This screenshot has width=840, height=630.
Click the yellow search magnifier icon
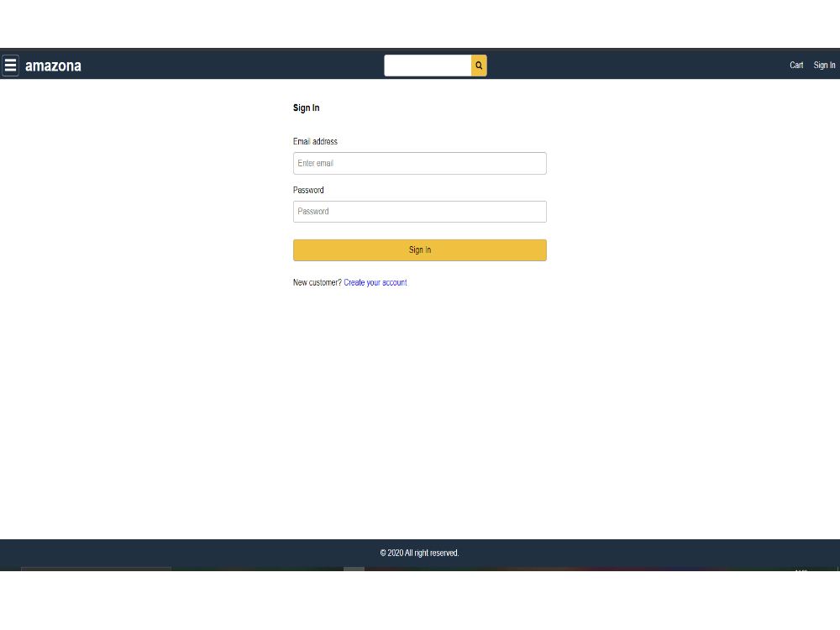(479, 65)
